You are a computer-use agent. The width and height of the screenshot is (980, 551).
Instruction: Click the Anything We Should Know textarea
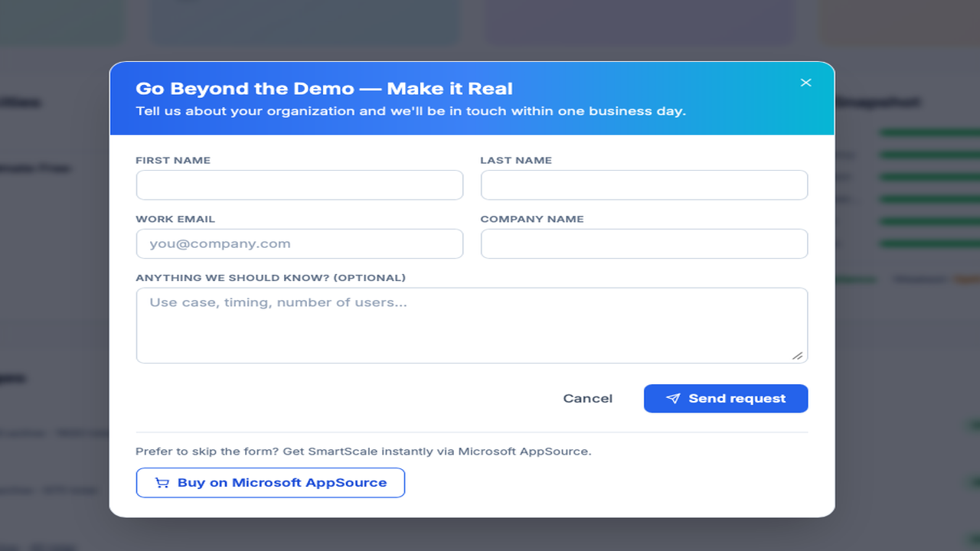[x=472, y=325]
